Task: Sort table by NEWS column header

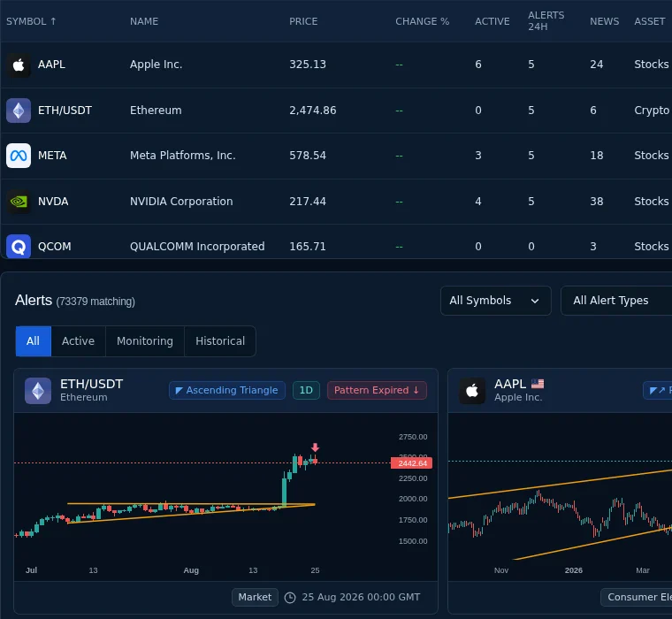Action: click(604, 21)
